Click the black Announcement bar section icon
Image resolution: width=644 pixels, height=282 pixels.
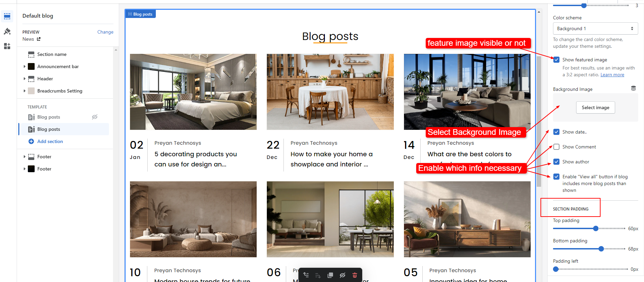click(x=31, y=66)
